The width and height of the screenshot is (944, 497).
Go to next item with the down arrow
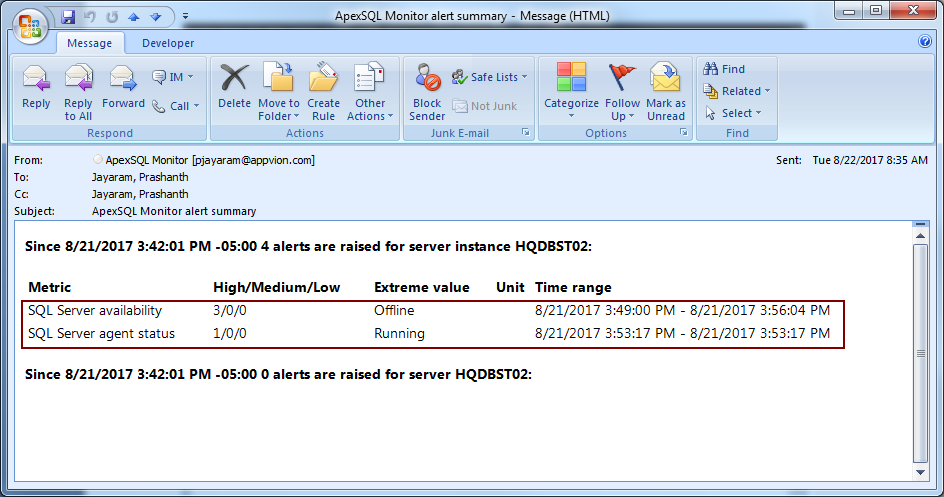[156, 17]
